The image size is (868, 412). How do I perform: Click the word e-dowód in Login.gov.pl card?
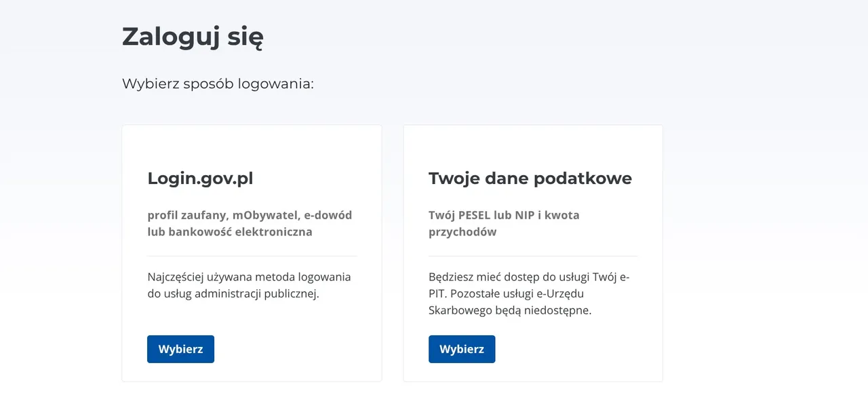(x=328, y=215)
